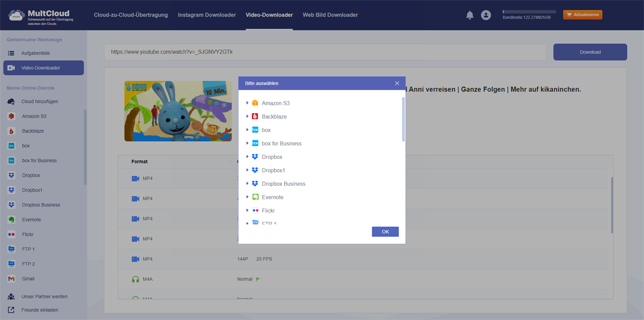The width and height of the screenshot is (644, 320).
Task: Click Flickr icon in dialog
Action: pyautogui.click(x=255, y=210)
